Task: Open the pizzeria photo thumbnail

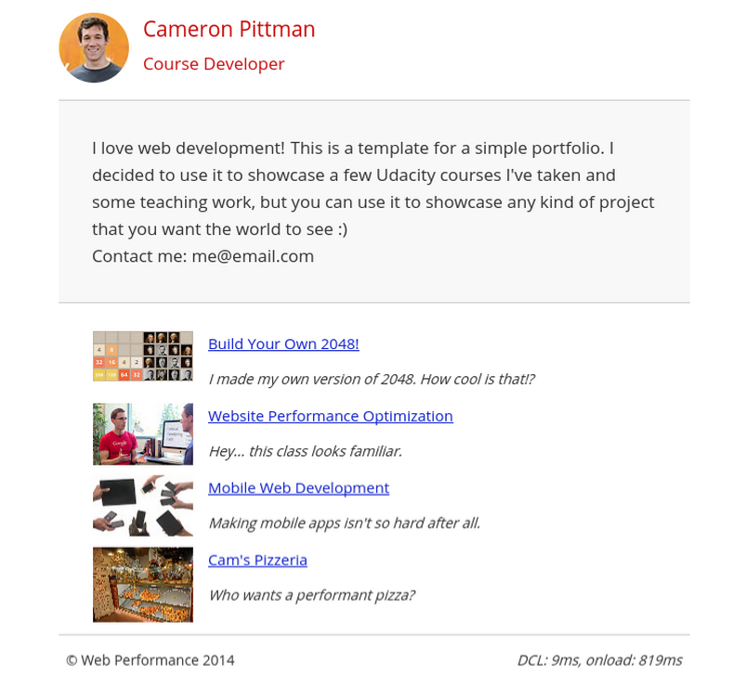Action: [x=143, y=584]
